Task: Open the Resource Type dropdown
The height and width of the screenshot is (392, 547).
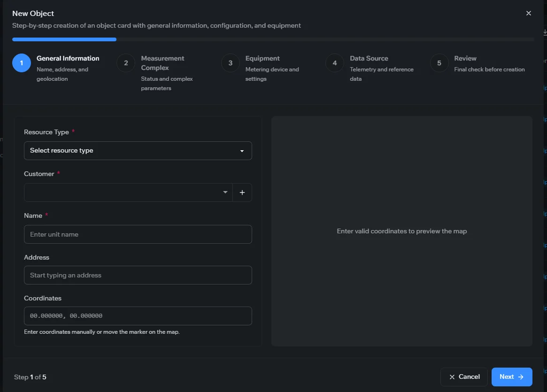Action: (138, 151)
